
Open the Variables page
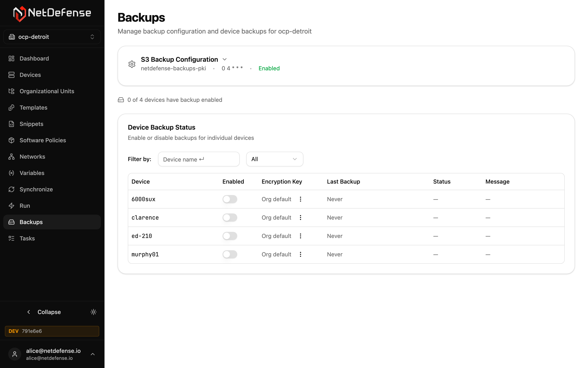point(52,173)
